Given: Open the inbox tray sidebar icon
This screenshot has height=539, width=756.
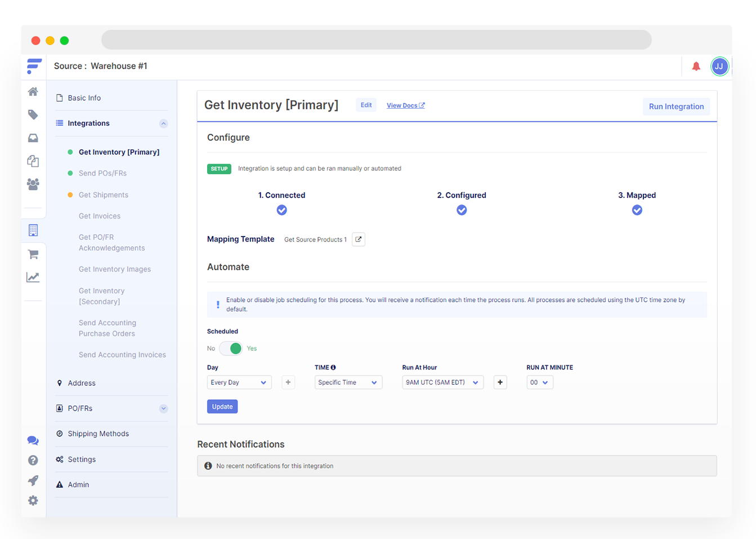Looking at the screenshot, I should pos(33,138).
